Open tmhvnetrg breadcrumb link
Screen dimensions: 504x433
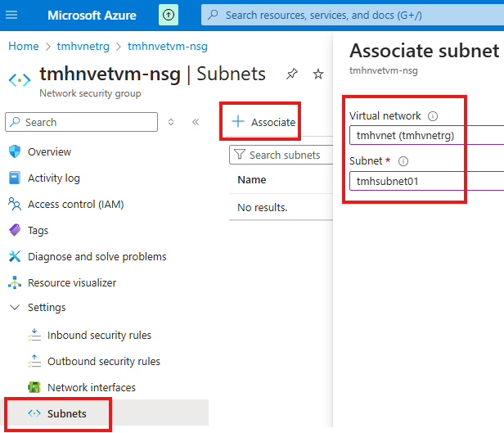coord(83,47)
